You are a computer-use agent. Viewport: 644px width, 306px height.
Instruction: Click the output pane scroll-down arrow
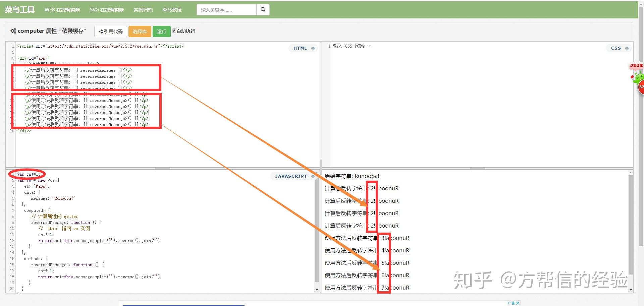pyautogui.click(x=631, y=290)
